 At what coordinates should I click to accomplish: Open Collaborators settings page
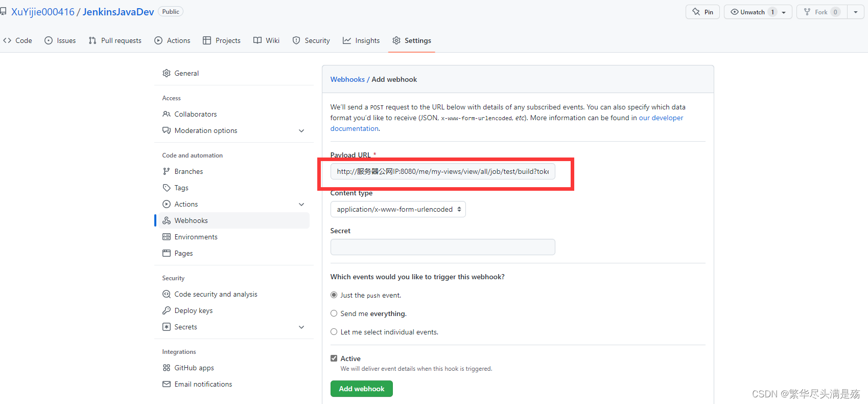pos(234,114)
